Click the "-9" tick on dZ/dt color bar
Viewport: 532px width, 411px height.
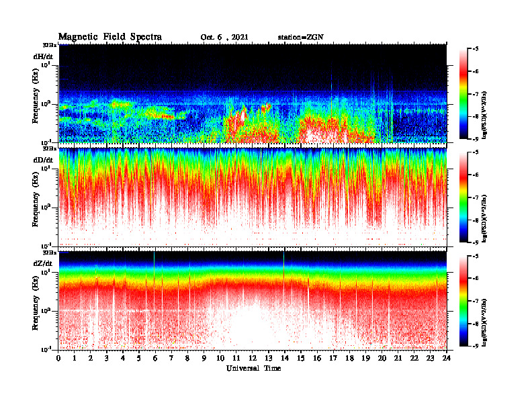[475, 346]
